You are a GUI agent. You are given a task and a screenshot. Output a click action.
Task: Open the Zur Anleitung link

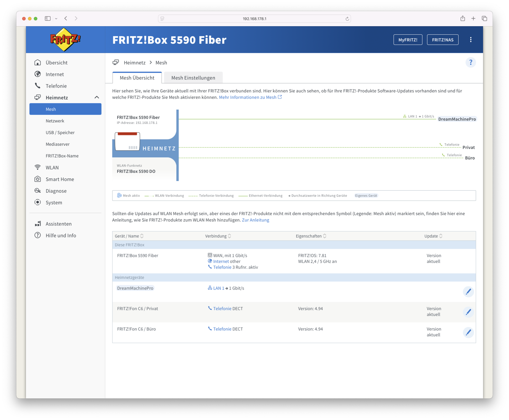point(255,220)
